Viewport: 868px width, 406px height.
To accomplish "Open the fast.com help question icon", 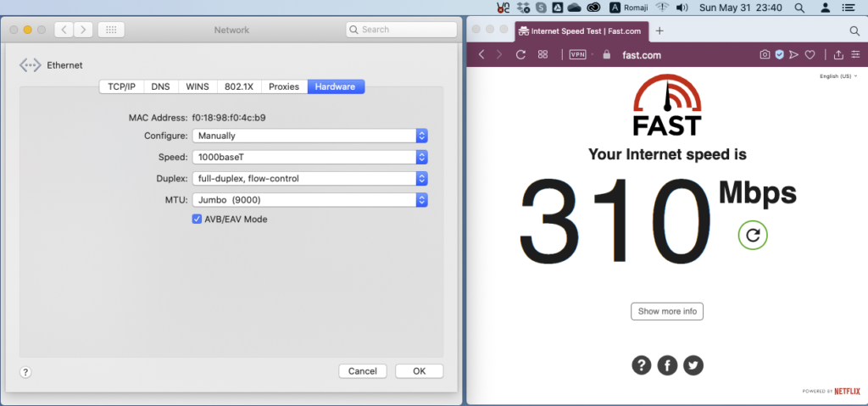I will tap(642, 365).
